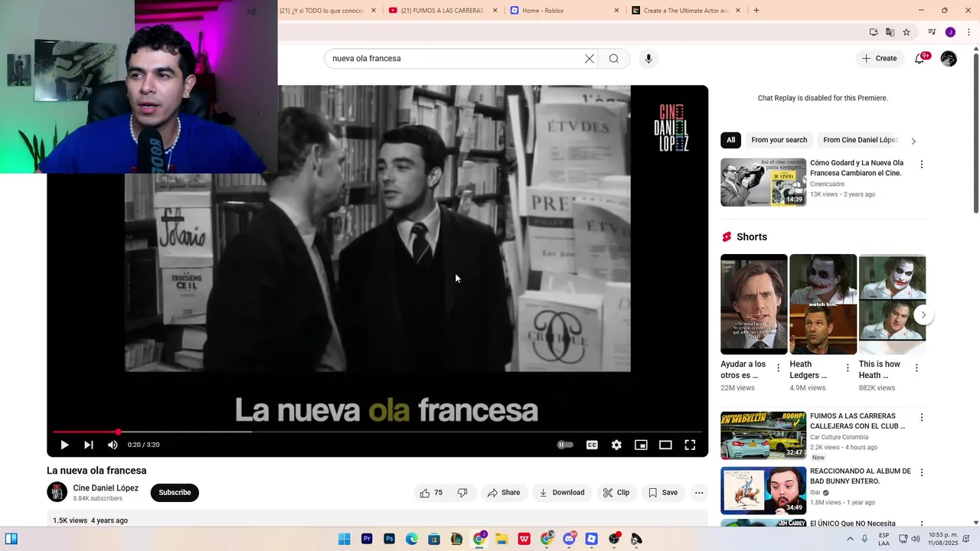The height and width of the screenshot is (551, 980).
Task: Open the Cine Daniel López channel name link
Action: pos(106,488)
